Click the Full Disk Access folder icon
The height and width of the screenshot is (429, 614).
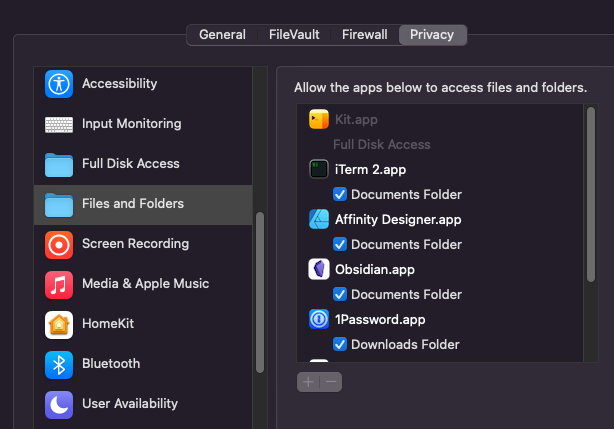point(59,165)
